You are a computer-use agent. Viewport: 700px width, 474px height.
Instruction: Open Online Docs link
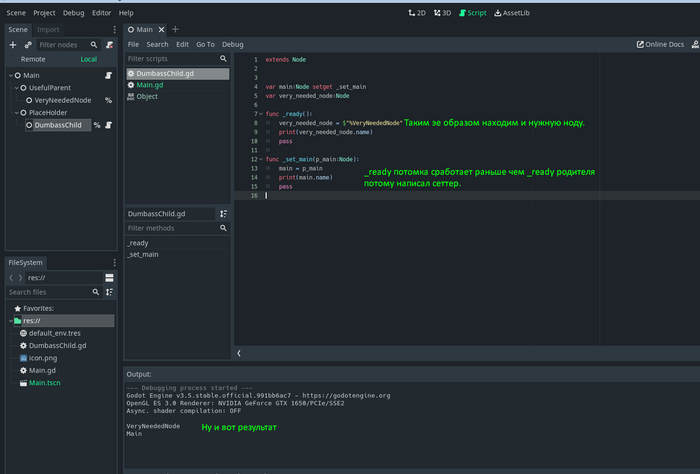(x=660, y=45)
